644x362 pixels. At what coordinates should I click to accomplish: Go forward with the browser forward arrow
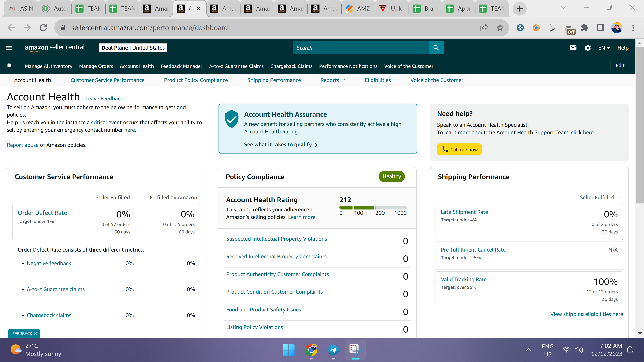click(27, 28)
